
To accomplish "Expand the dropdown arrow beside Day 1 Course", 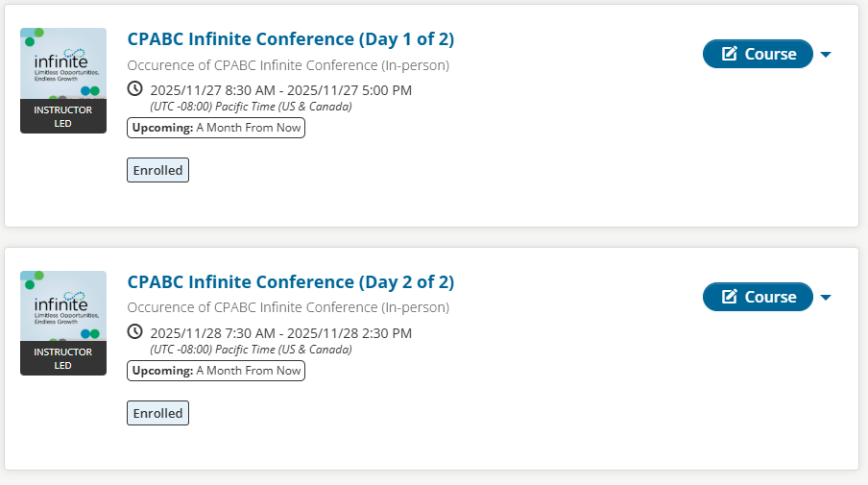I will click(x=826, y=55).
